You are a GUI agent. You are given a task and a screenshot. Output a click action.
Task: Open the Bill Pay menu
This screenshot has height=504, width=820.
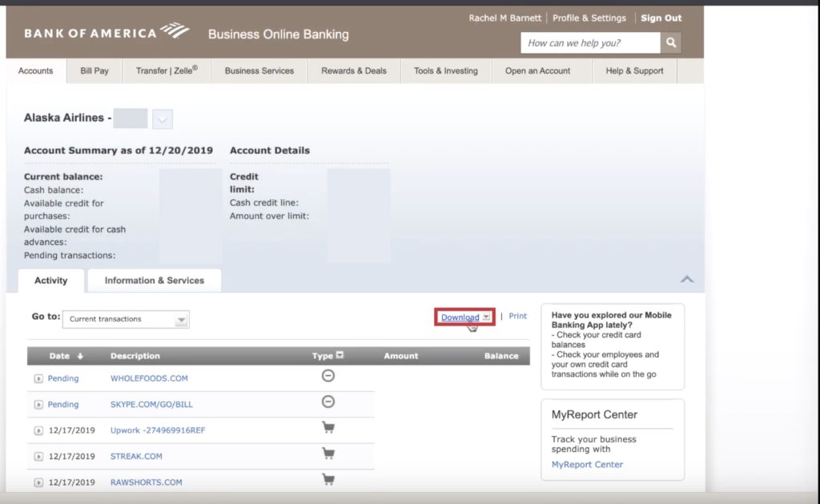(94, 71)
